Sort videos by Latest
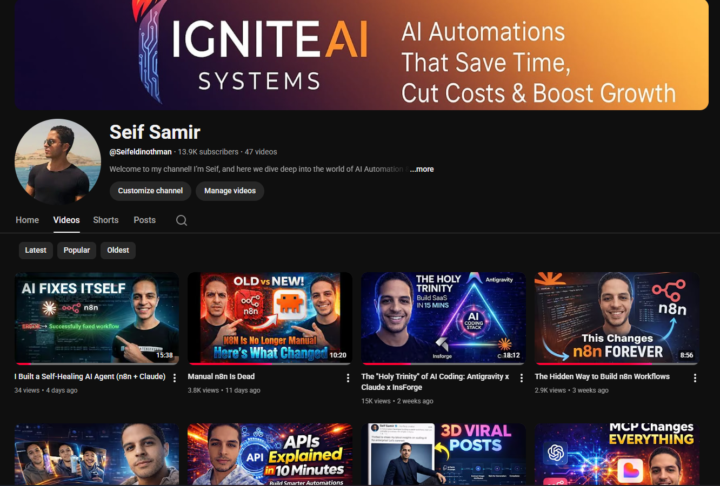This screenshot has width=720, height=486. pyautogui.click(x=36, y=250)
